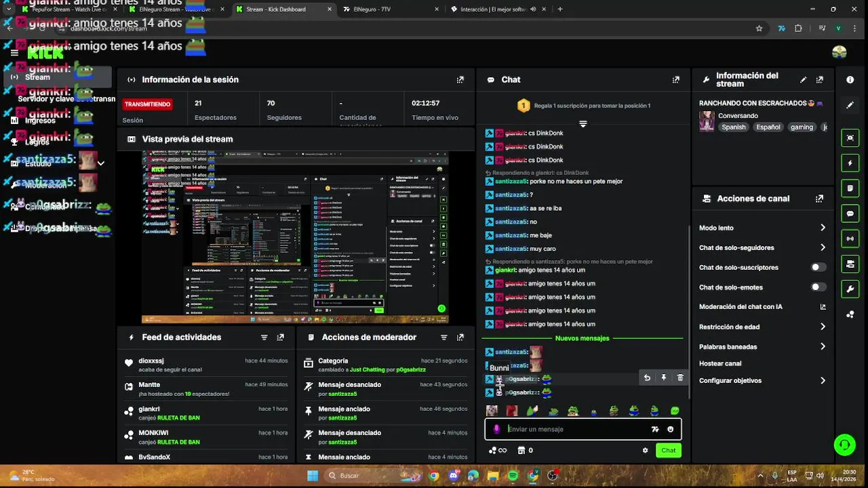Click the info icon in right sidebar

(850, 79)
